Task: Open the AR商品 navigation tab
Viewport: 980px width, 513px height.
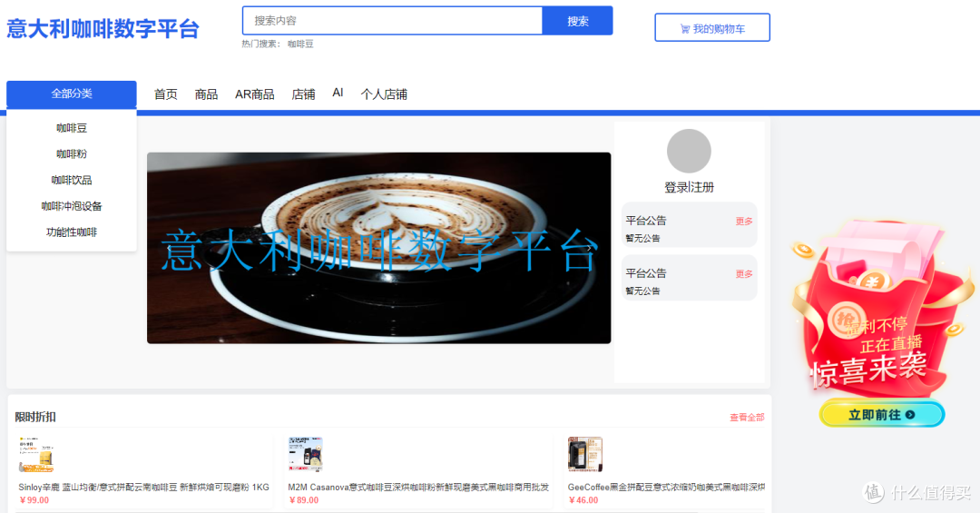Action: click(255, 94)
